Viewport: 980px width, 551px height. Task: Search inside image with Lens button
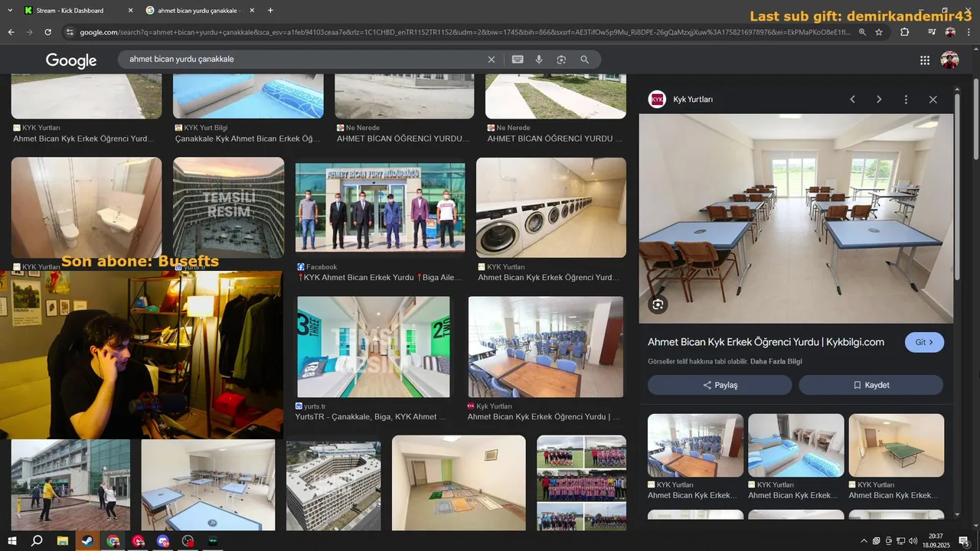(658, 305)
